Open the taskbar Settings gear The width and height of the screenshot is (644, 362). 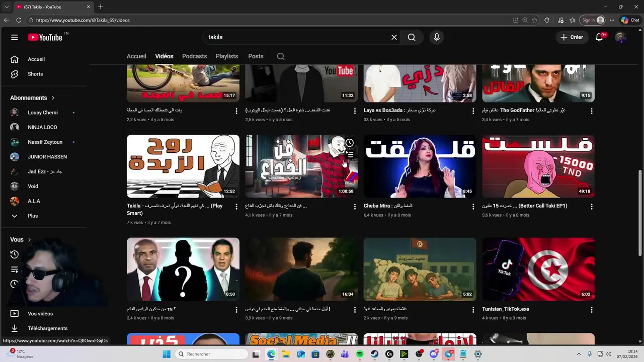pyautogui.click(x=478, y=354)
